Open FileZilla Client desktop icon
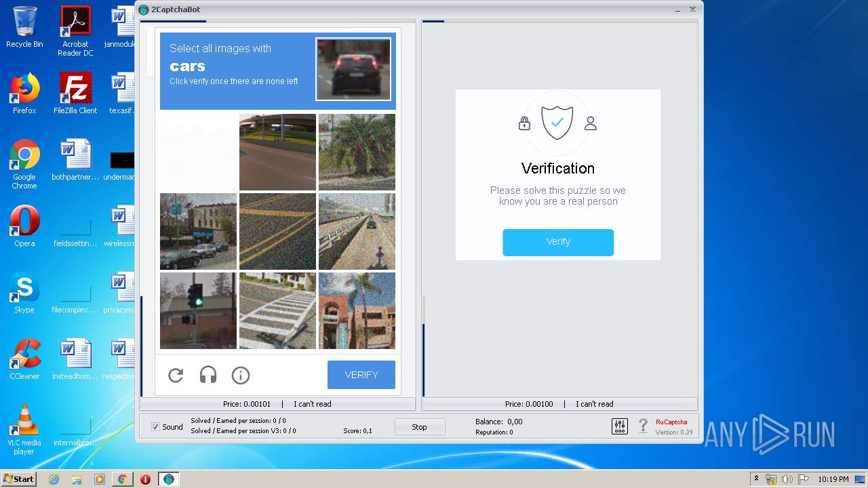The height and width of the screenshot is (488, 868). tap(75, 94)
